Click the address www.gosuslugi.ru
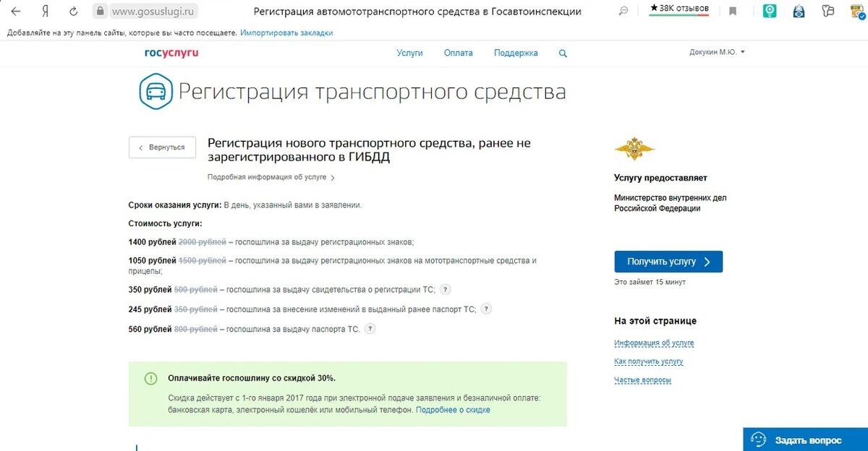This screenshot has width=868, height=451. pos(154,12)
